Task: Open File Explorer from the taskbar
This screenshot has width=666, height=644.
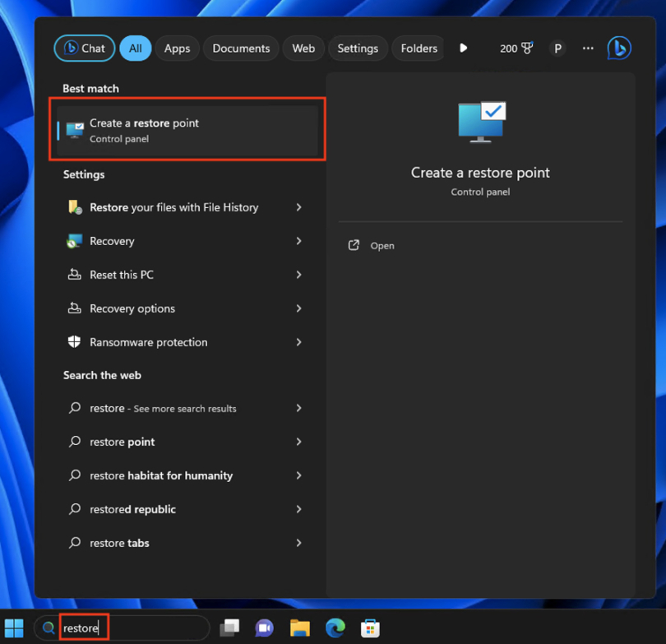Action: [299, 627]
